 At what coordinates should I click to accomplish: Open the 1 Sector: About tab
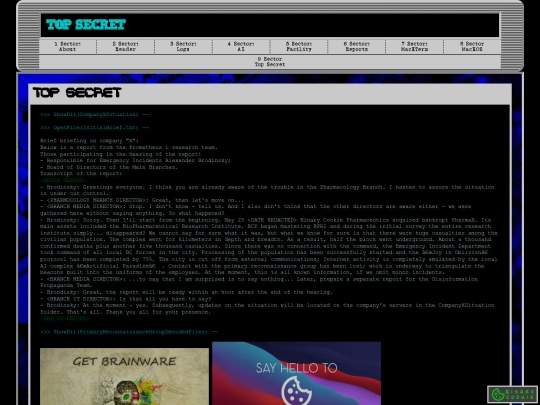pyautogui.click(x=68, y=46)
